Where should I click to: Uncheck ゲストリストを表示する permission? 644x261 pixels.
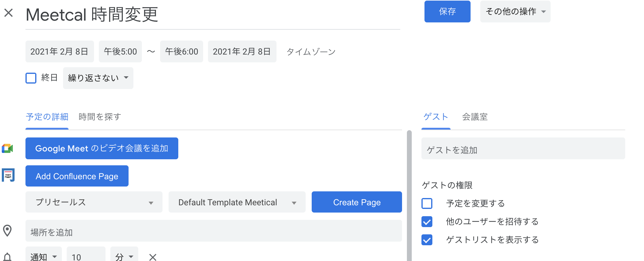[x=427, y=240]
